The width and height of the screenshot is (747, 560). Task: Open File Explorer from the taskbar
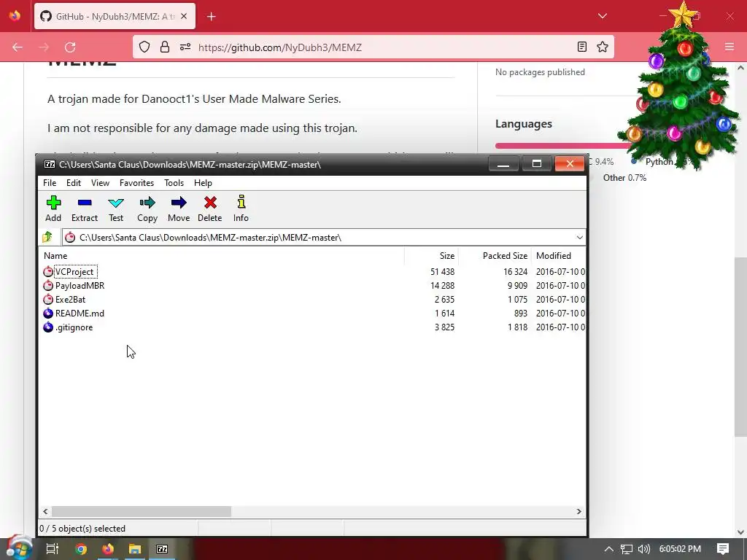coord(135,549)
